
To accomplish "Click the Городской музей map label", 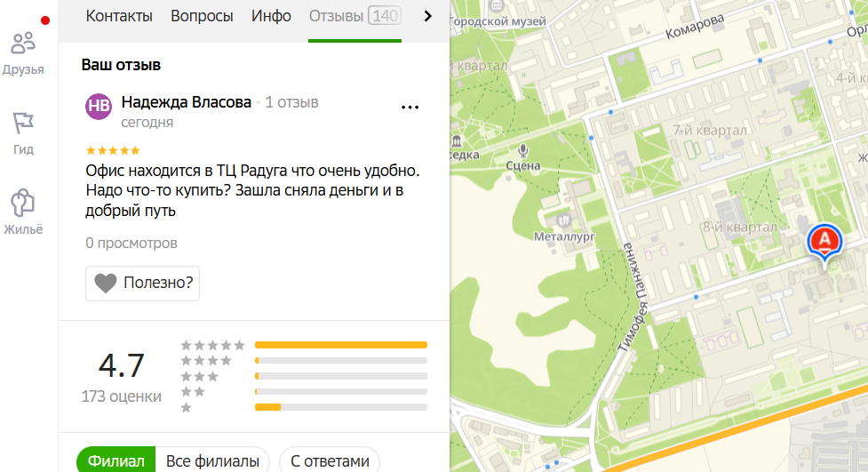I will click(498, 21).
